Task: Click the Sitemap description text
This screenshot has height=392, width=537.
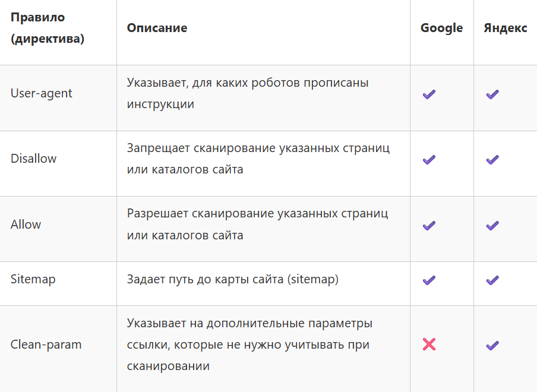Action: 232,279
